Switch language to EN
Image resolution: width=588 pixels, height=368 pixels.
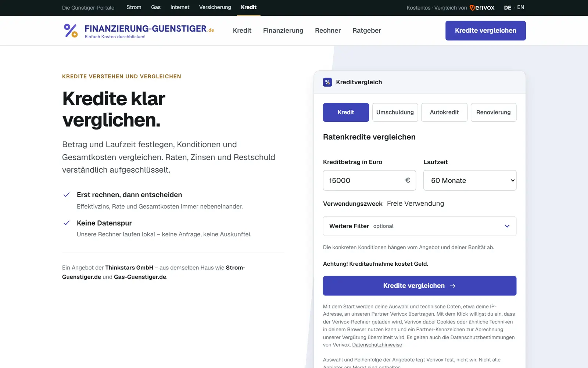[521, 7]
